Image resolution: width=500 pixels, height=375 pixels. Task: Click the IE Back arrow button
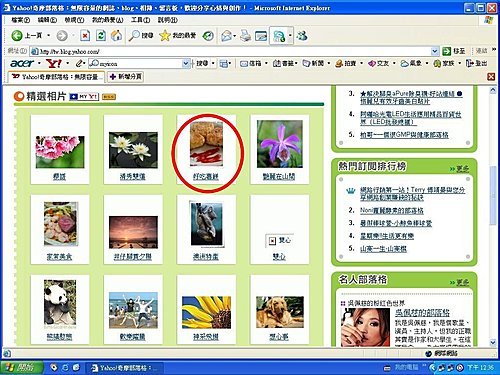17,35
